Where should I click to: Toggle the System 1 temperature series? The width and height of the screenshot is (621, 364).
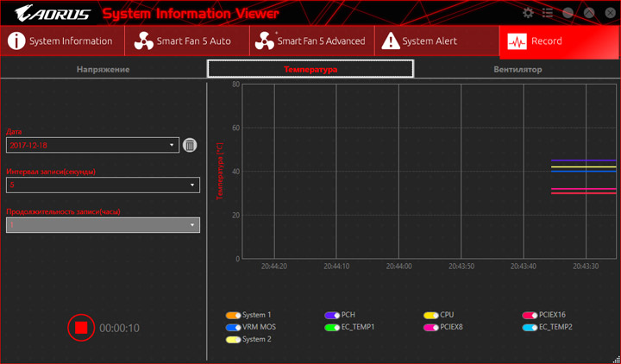click(x=233, y=316)
